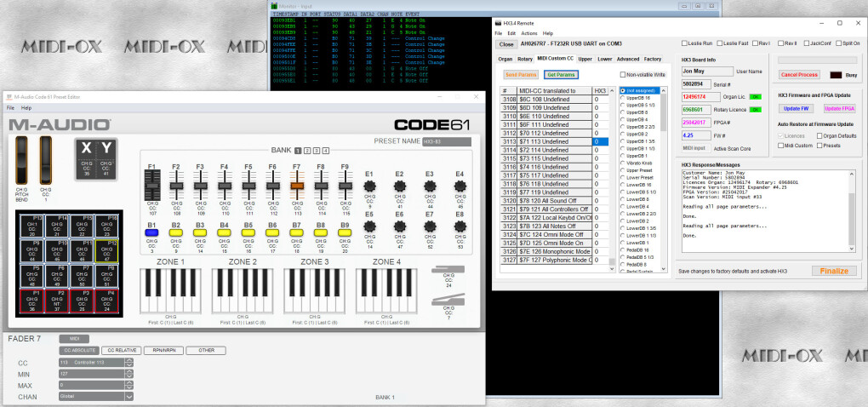Select the Y axis of the XY pad
The width and height of the screenshot is (868, 407).
(x=106, y=158)
